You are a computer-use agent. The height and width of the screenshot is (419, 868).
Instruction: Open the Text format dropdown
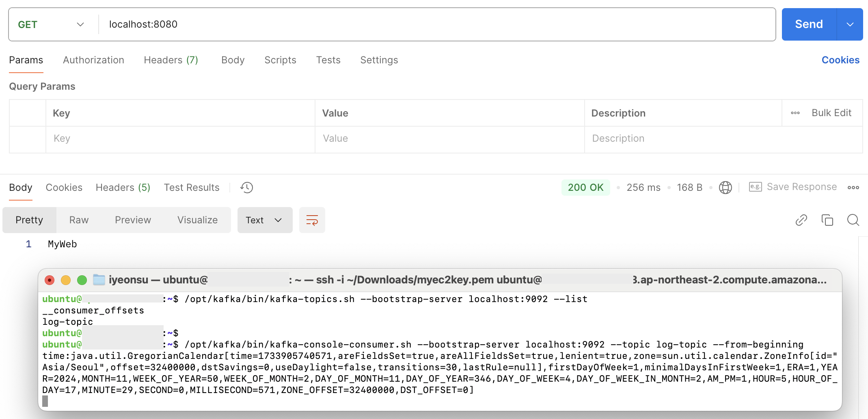click(265, 220)
